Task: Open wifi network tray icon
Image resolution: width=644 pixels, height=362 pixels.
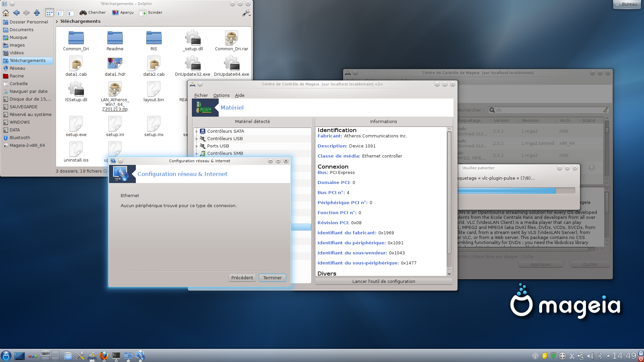Action: (x=553, y=356)
